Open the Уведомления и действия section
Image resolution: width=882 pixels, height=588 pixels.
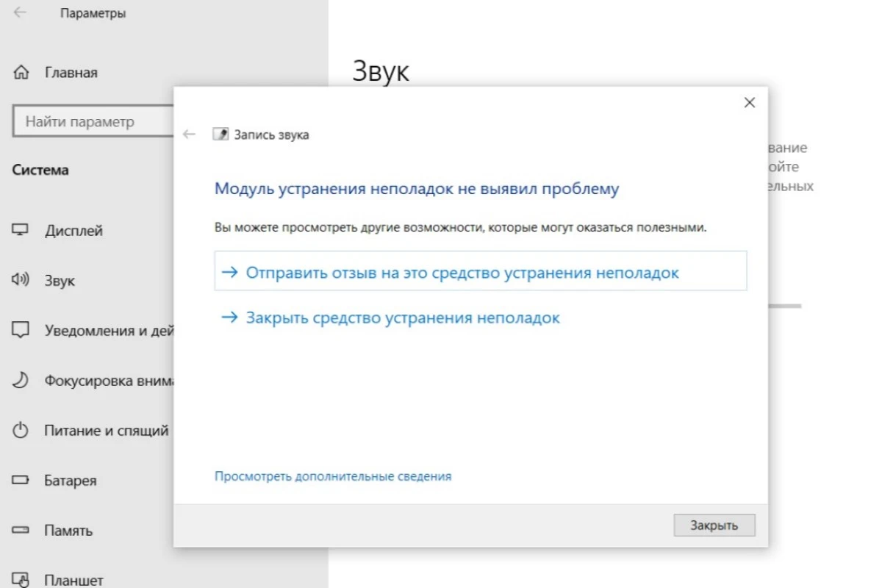click(x=93, y=331)
